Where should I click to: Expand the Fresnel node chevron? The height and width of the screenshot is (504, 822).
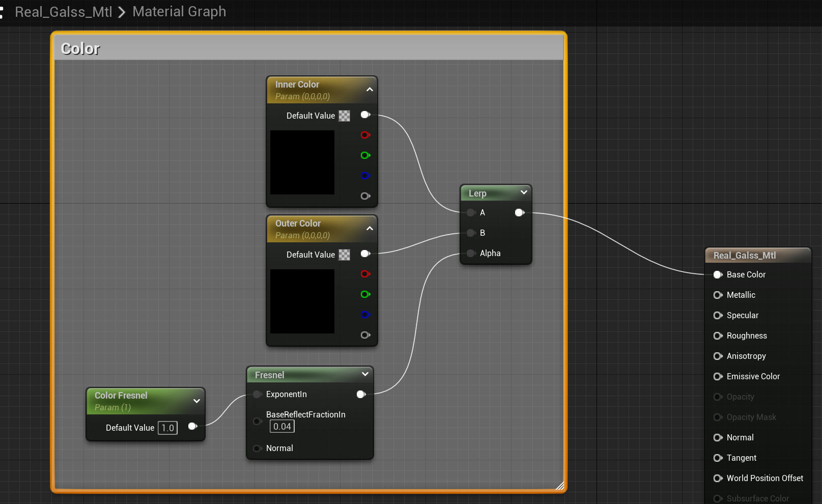[x=365, y=374]
